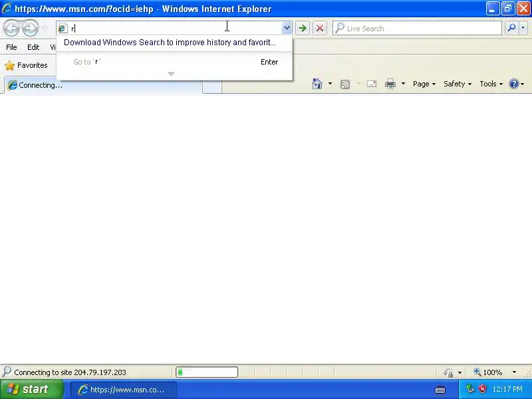Click the Download Windows Search suggestion

tap(170, 43)
